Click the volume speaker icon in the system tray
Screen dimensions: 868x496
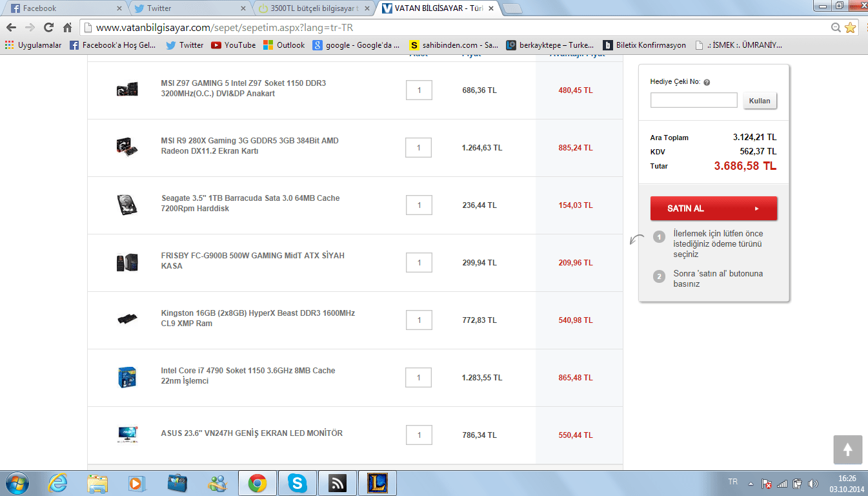point(813,483)
